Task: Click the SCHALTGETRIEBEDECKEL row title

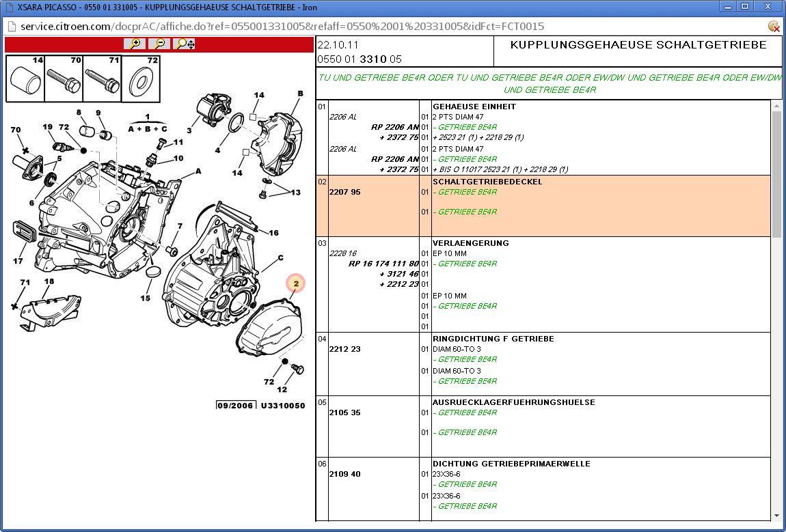Action: point(487,182)
